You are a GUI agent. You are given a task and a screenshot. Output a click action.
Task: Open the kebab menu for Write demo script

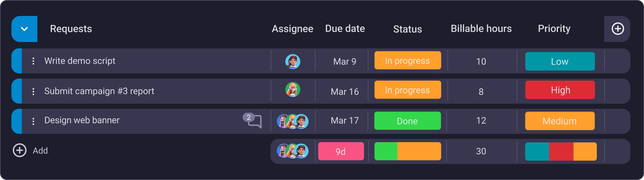click(34, 61)
